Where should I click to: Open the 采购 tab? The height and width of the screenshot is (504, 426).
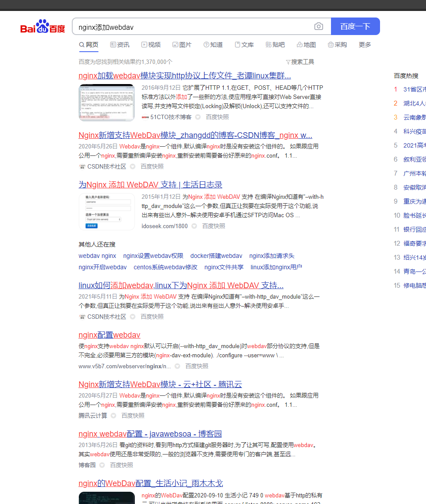(x=337, y=45)
